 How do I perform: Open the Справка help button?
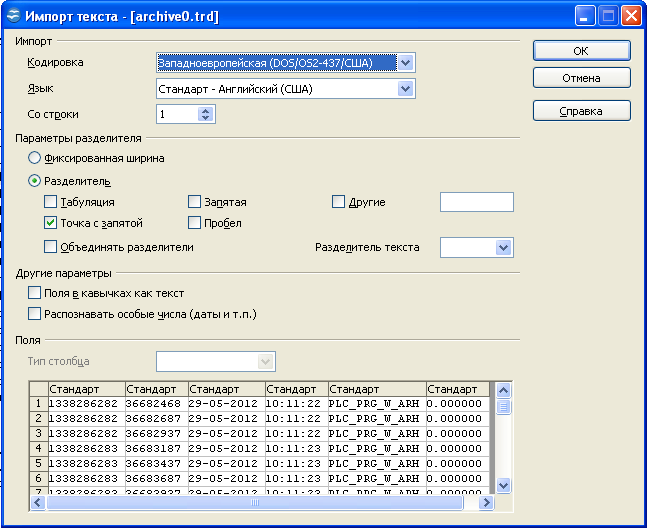click(x=582, y=111)
